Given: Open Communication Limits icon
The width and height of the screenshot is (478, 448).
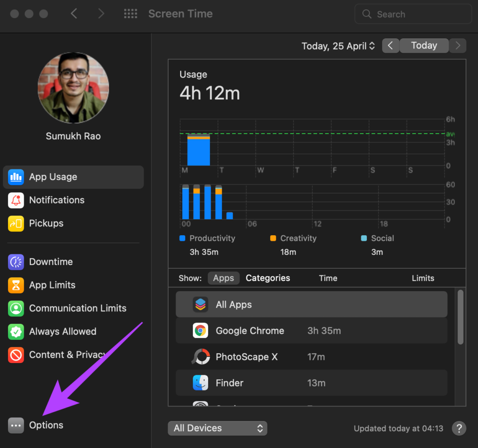Looking at the screenshot, I should [16, 308].
